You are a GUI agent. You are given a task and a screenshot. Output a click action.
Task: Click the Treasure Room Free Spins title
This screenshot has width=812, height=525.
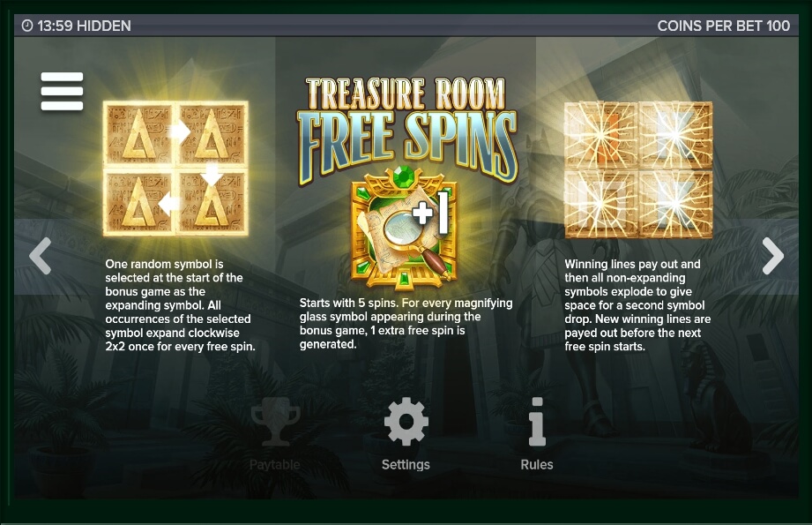pos(407,130)
